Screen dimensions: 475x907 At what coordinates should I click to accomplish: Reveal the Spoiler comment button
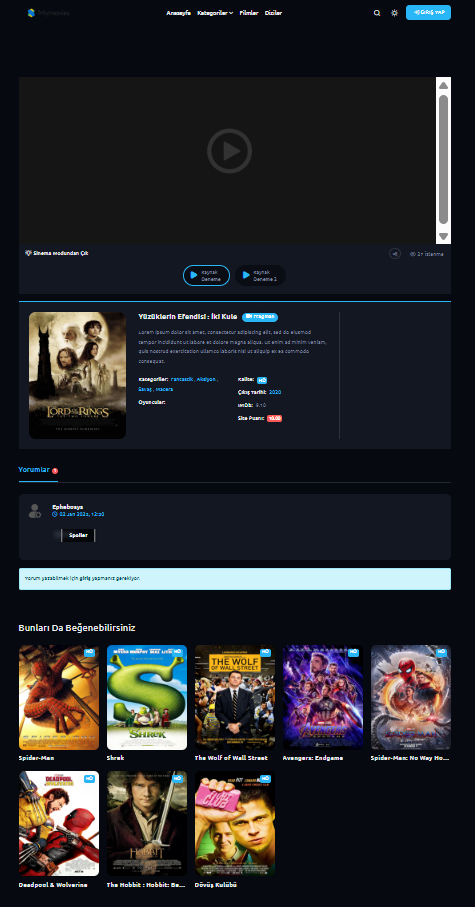tap(78, 536)
